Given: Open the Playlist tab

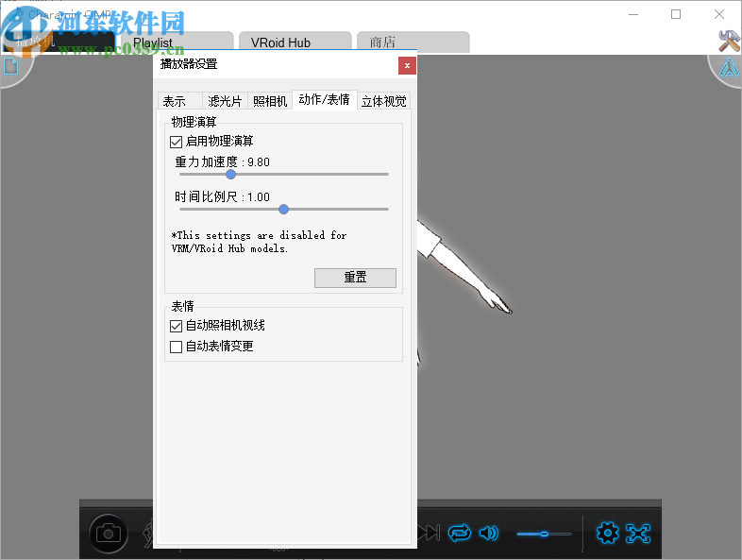Looking at the screenshot, I should click(x=177, y=42).
